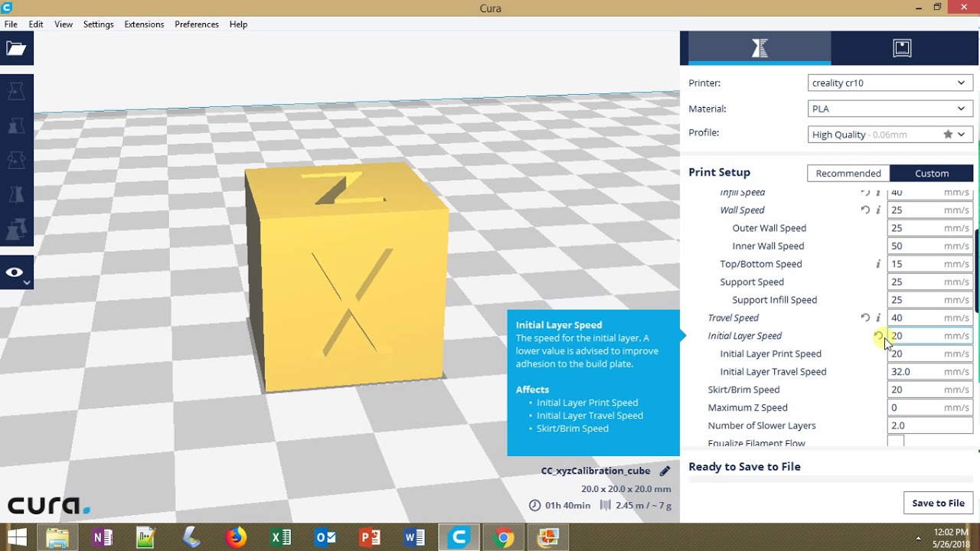The width and height of the screenshot is (980, 551).
Task: Click the Travel Speed value field
Action: tap(930, 318)
